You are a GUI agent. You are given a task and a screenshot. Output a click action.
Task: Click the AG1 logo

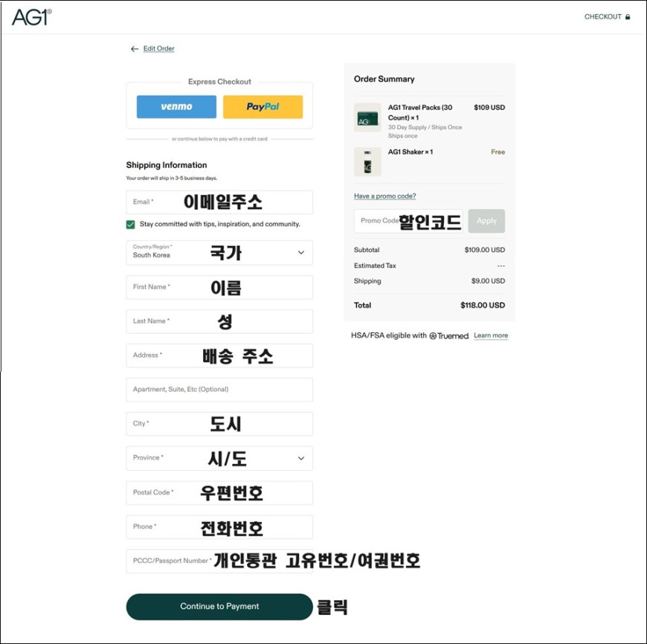click(32, 17)
